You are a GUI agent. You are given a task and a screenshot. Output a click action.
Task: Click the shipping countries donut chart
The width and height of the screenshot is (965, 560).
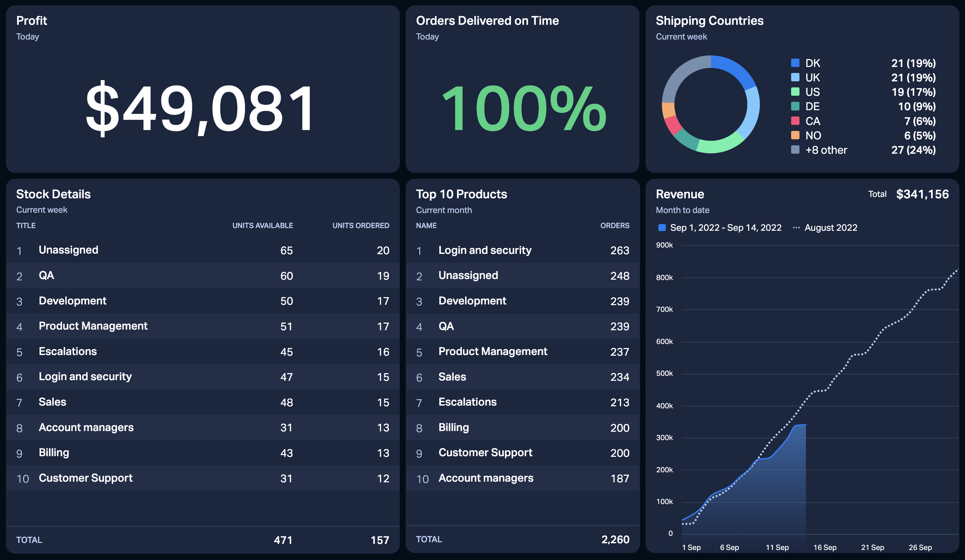711,104
